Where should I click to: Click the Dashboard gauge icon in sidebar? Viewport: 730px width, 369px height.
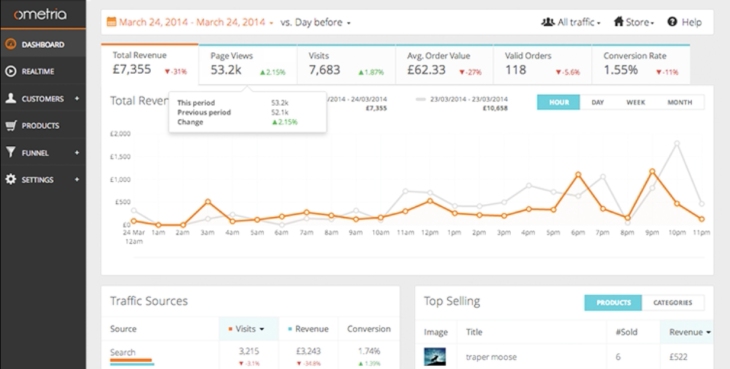pyautogui.click(x=11, y=45)
